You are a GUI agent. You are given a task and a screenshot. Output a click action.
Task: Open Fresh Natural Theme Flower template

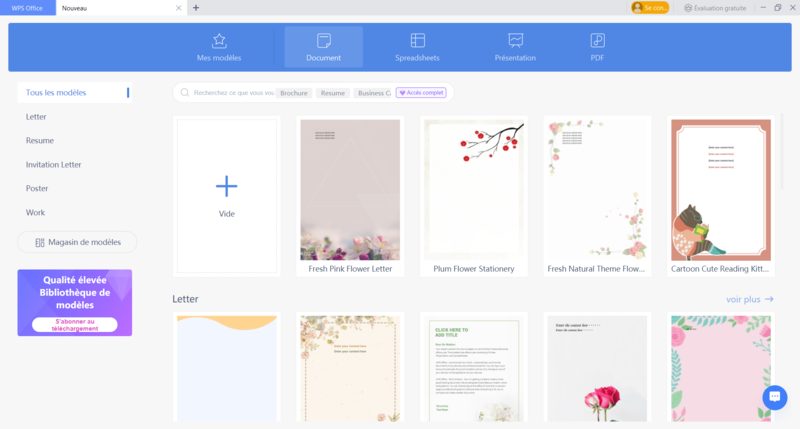tap(597, 196)
